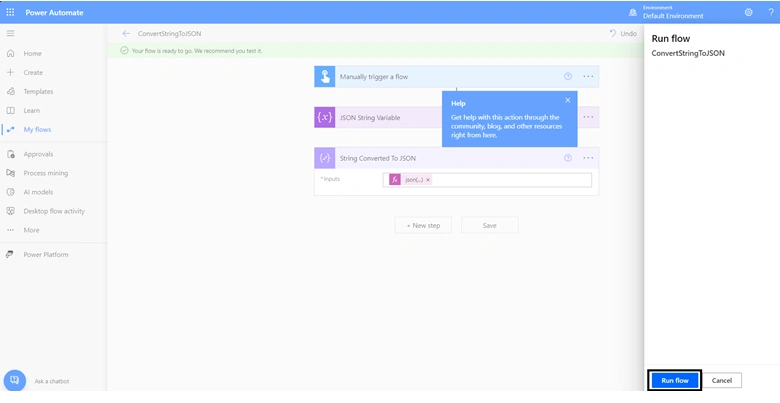Open the app launcher waffle icon
This screenshot has height=403, width=780.
click(x=10, y=12)
